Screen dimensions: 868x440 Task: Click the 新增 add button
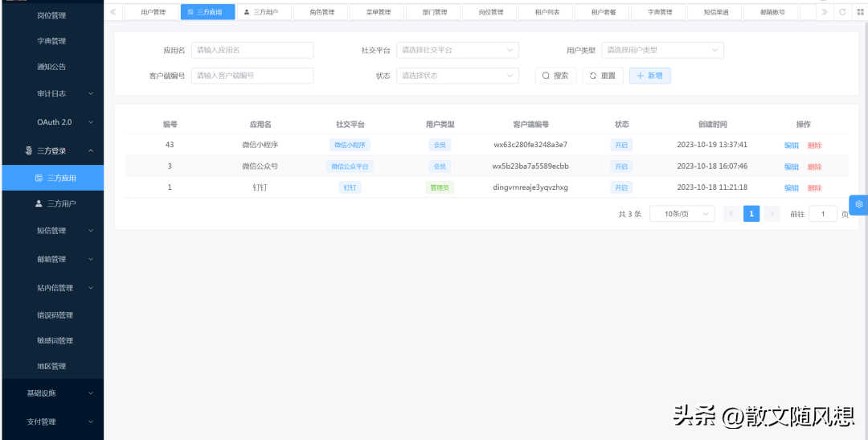click(x=649, y=76)
